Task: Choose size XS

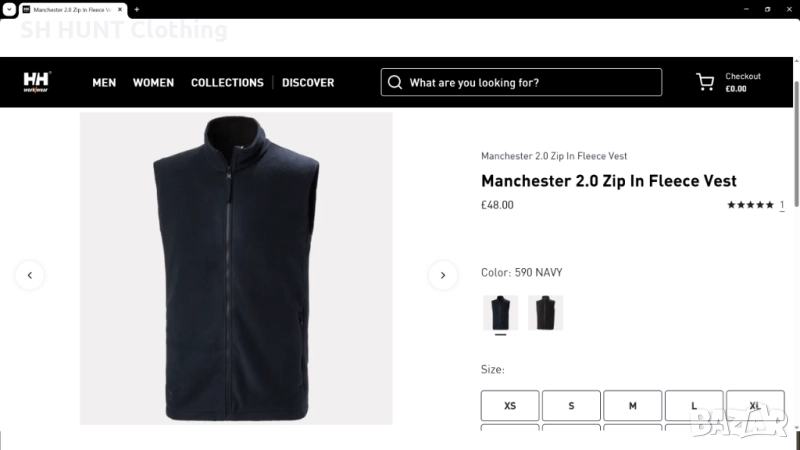Action: click(x=510, y=405)
